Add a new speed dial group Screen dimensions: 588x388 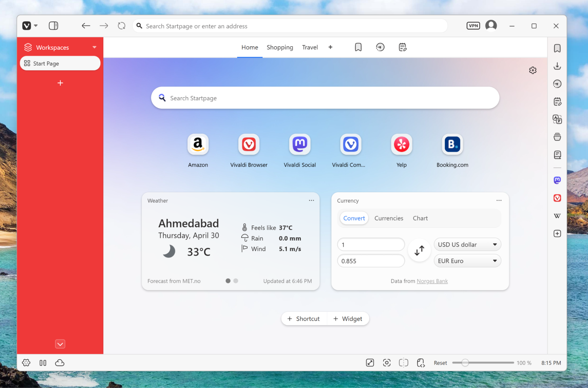pos(330,47)
